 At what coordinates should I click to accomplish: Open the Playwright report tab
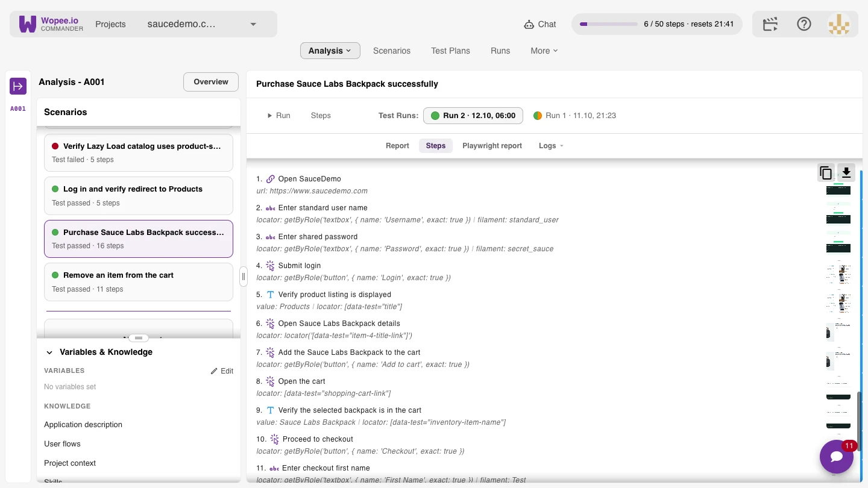(492, 146)
